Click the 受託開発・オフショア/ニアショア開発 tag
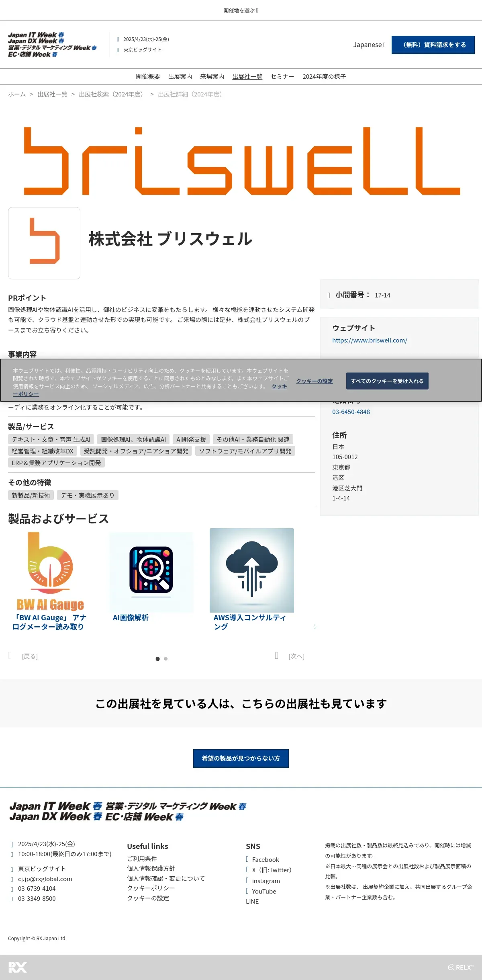Image resolution: width=482 pixels, height=980 pixels. pyautogui.click(x=136, y=451)
